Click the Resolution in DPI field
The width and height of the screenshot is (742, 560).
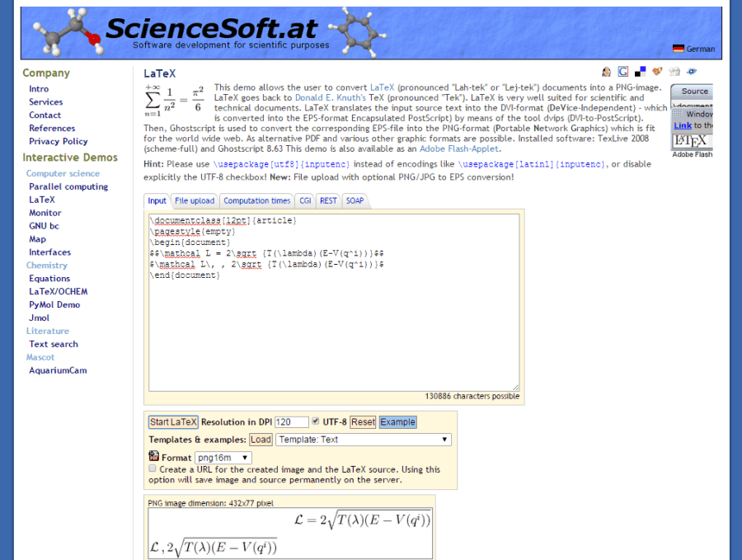[x=292, y=422]
